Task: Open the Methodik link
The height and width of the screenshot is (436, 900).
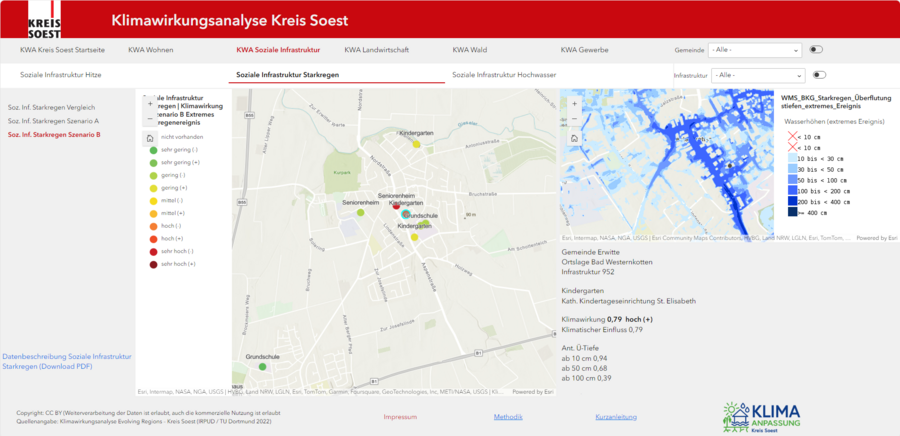Action: pos(508,416)
